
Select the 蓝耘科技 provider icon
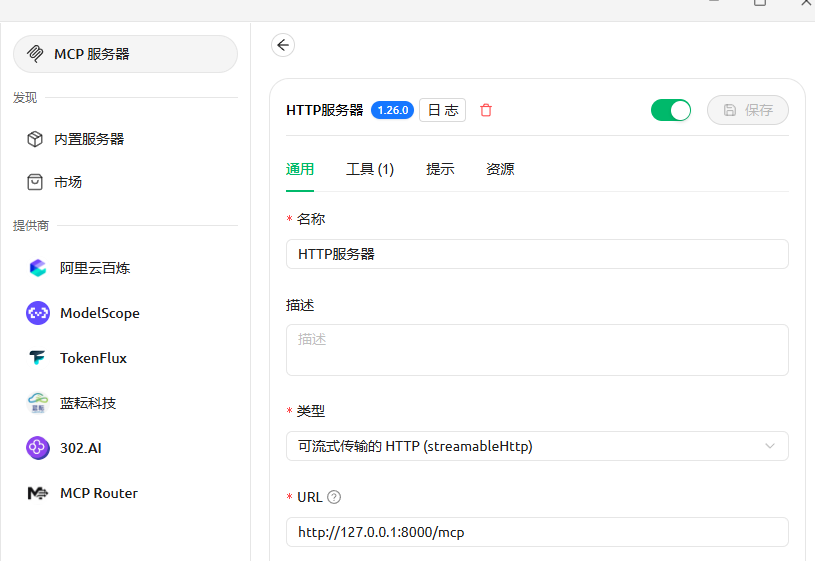point(38,403)
